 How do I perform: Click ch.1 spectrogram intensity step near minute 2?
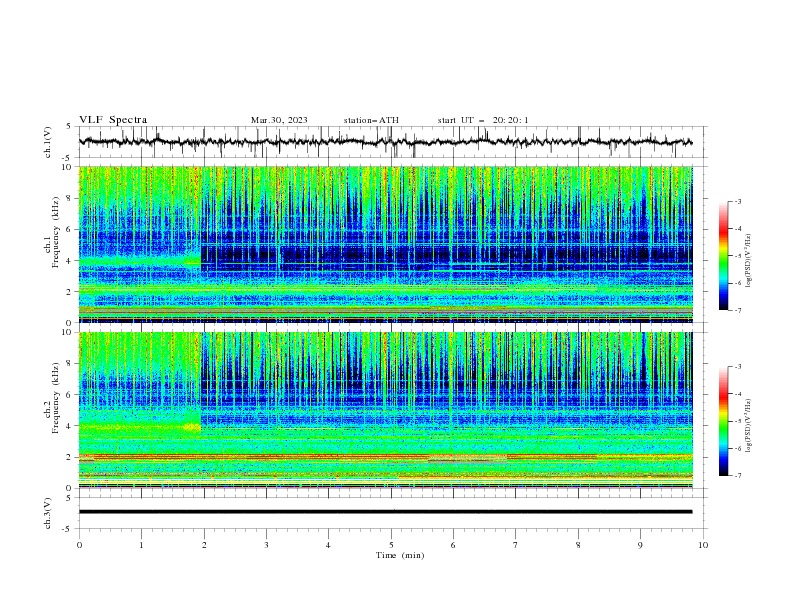201,244
